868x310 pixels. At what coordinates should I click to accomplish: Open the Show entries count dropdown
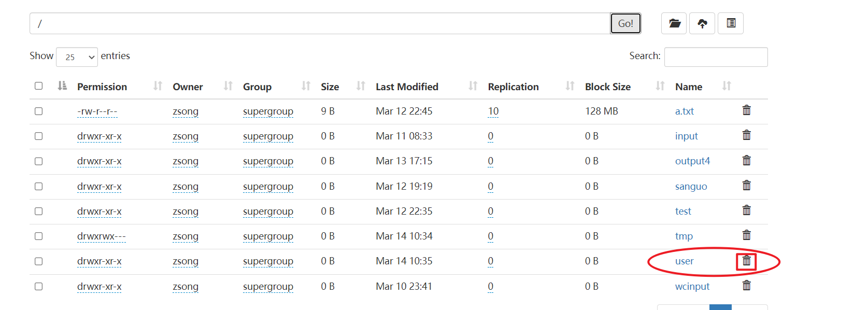77,57
